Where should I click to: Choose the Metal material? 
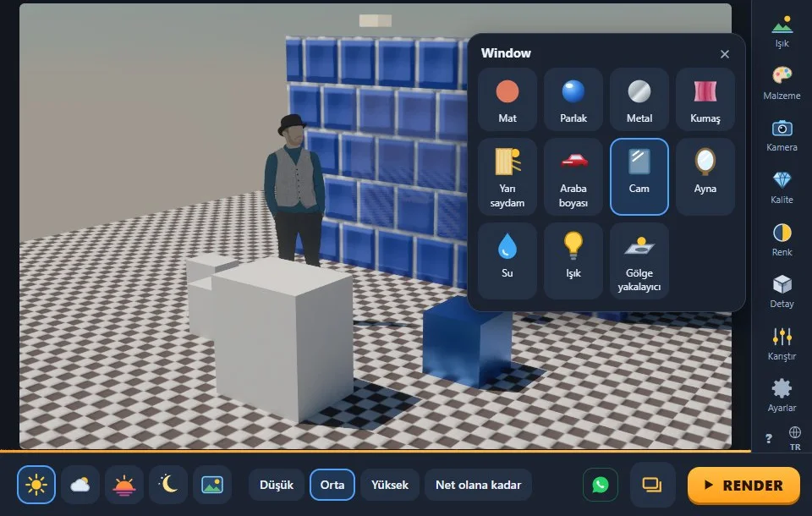tap(639, 100)
